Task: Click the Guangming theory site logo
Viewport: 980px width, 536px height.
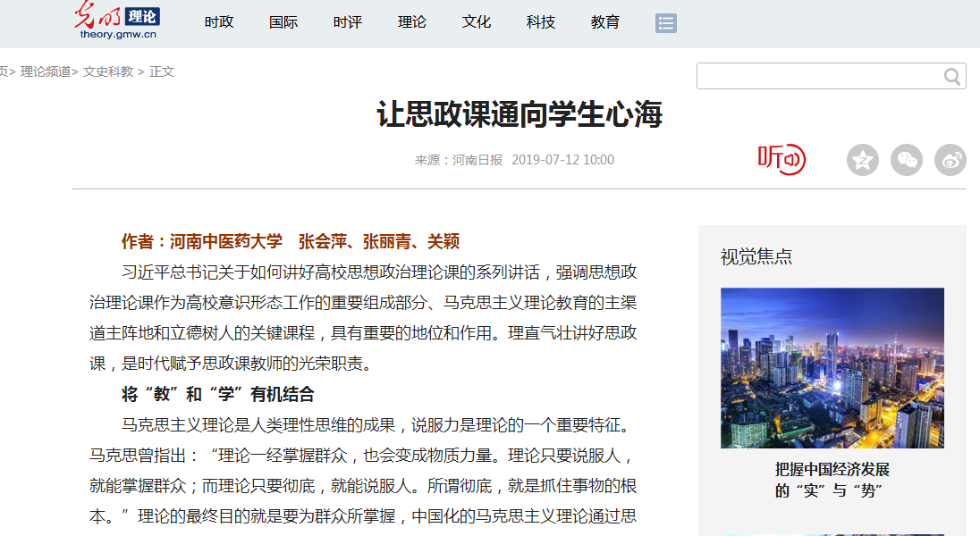Action: 117,20
